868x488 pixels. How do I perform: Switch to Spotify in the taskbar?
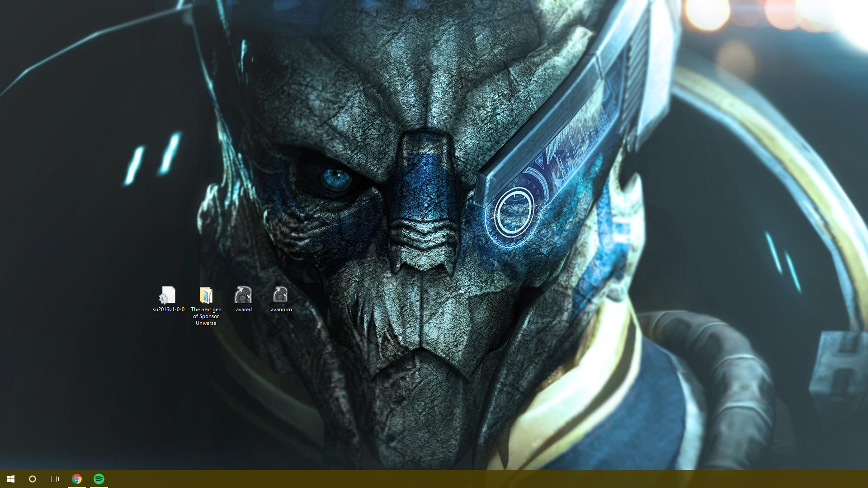click(99, 479)
